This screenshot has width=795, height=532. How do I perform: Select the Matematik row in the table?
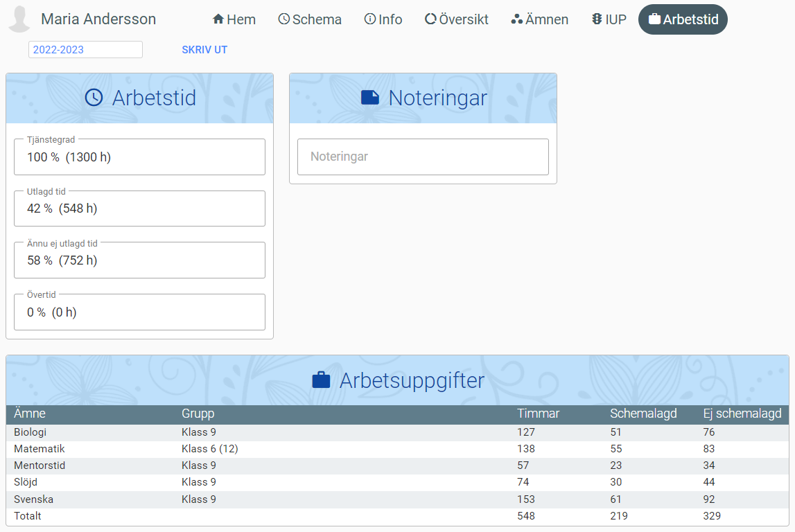tap(40, 449)
